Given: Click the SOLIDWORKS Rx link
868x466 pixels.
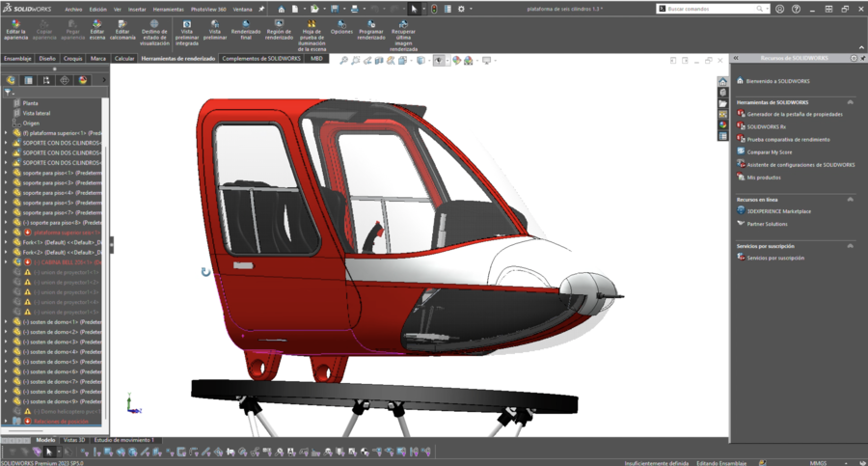Looking at the screenshot, I should point(764,126).
